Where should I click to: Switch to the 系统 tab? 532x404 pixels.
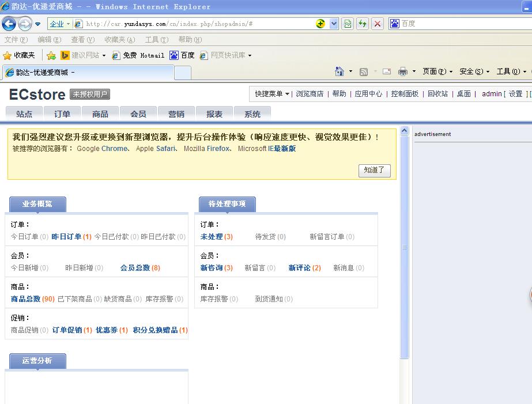click(252, 114)
